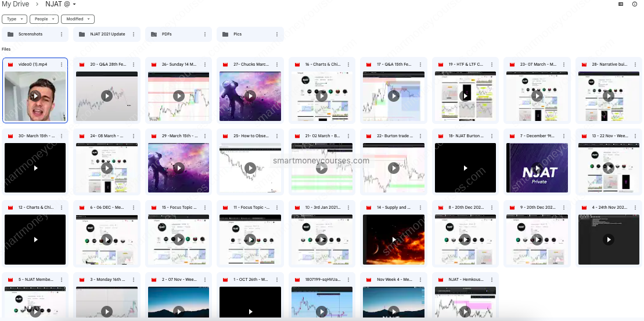Open three-dot menu for PDFs folder
This screenshot has height=321, width=644.
click(x=204, y=34)
